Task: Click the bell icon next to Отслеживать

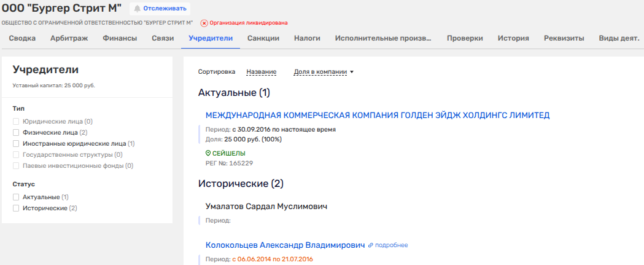Action: 137,9
